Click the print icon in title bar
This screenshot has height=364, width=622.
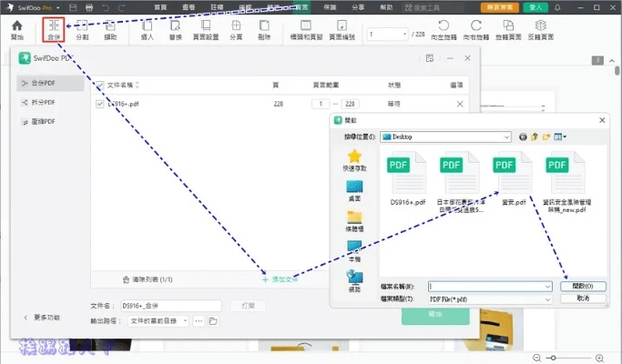tap(89, 7)
